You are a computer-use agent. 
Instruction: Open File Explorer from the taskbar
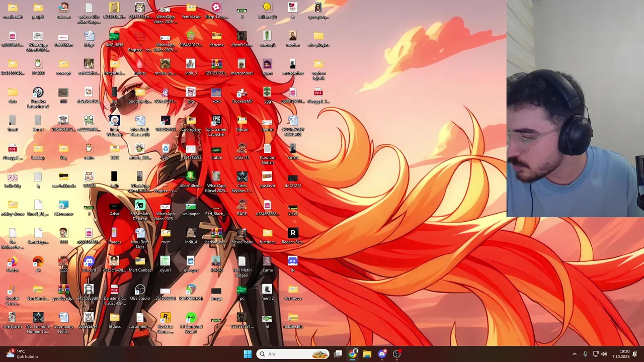point(367,354)
